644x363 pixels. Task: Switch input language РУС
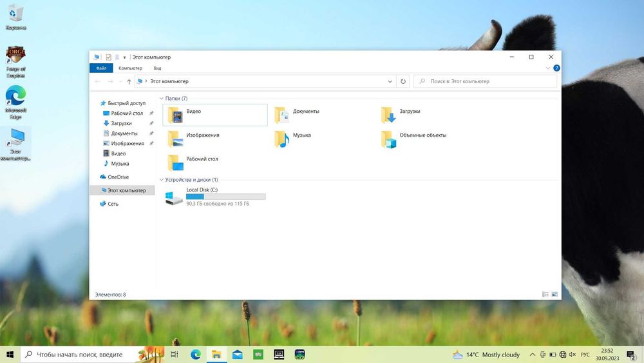[585, 355]
